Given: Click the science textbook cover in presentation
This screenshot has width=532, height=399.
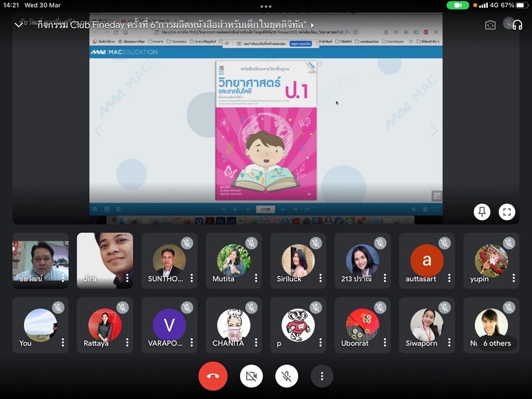Looking at the screenshot, I should [266, 130].
